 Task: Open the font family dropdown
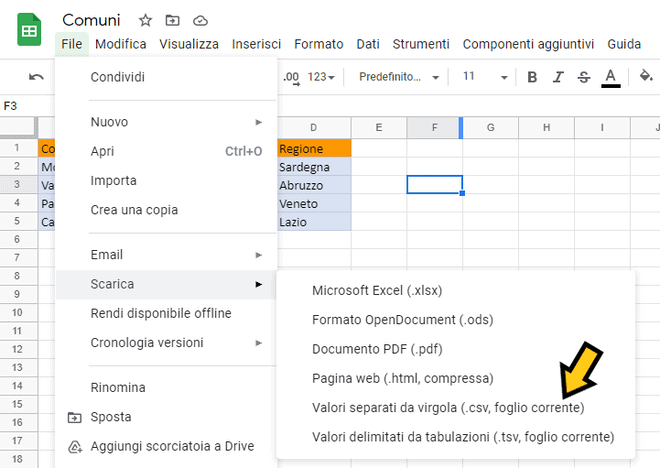point(399,77)
